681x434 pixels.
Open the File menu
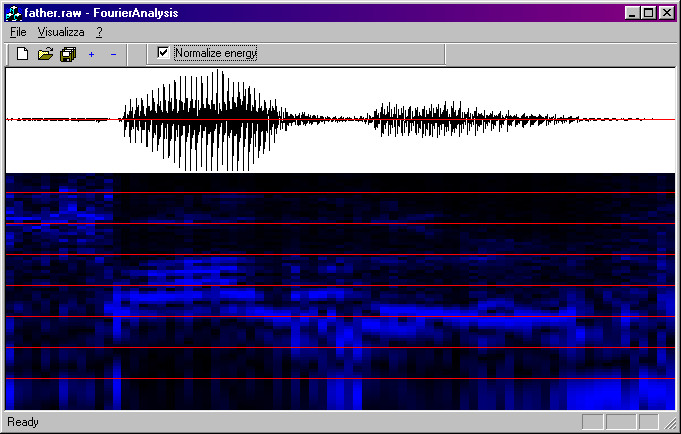pyautogui.click(x=18, y=32)
